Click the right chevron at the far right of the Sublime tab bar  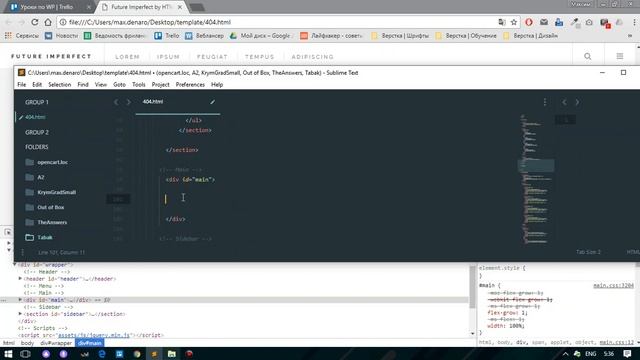(x=577, y=102)
